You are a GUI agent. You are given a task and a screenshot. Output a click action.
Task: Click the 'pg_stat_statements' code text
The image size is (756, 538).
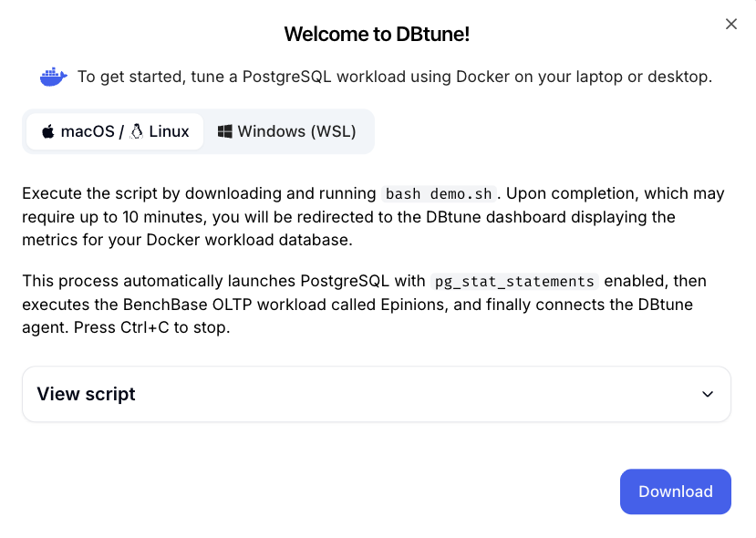point(514,281)
